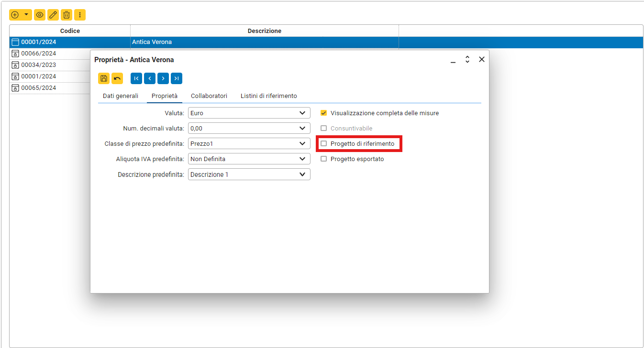Viewport: 644px width, 348px height.
Task: Click the trash delete icon
Action: 67,15
